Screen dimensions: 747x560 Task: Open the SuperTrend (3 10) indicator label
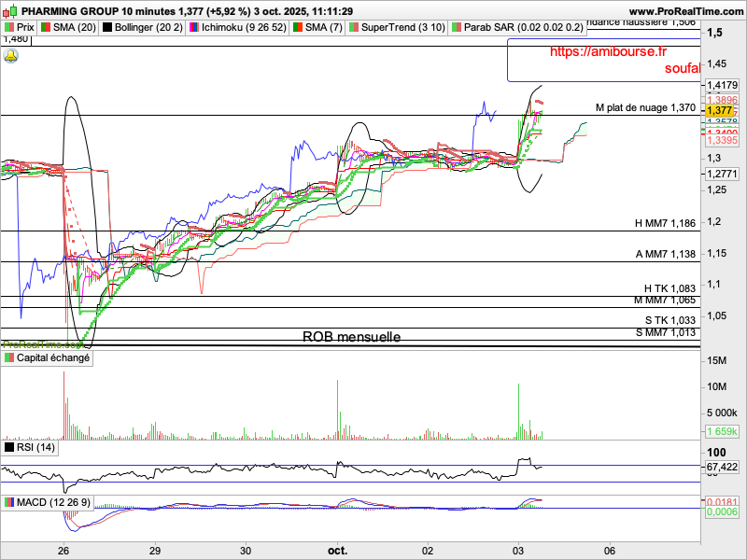coord(397,28)
